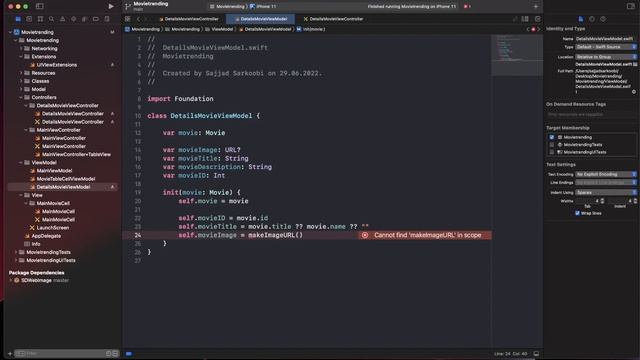The image size is (640, 360).
Task: Open the Source Control navigator icon
Action: point(29,19)
